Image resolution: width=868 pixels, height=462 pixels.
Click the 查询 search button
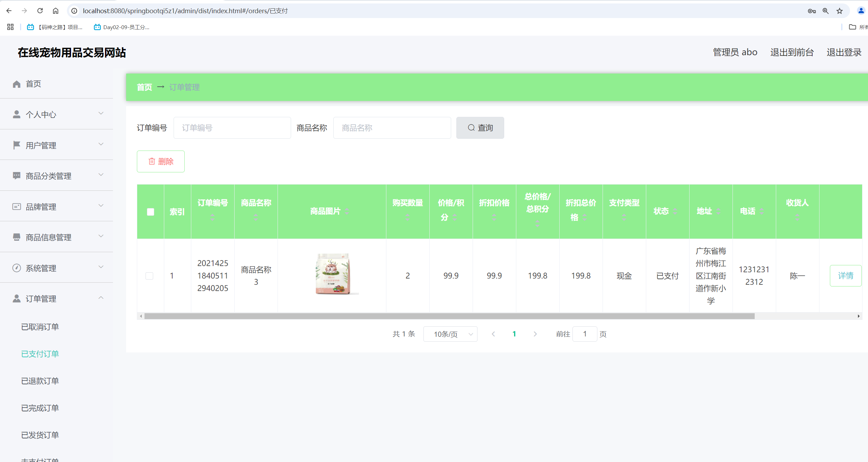[480, 128]
